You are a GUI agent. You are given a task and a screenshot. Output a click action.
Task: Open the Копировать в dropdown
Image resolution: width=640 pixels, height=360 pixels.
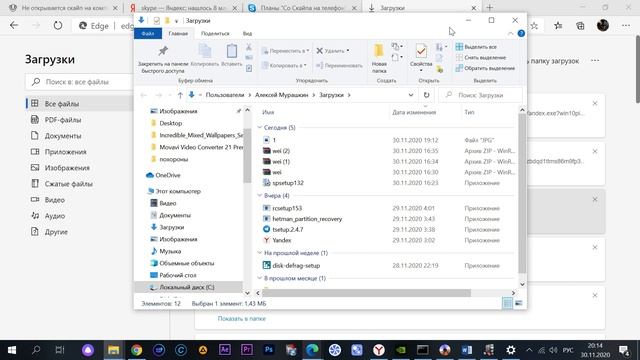(284, 65)
